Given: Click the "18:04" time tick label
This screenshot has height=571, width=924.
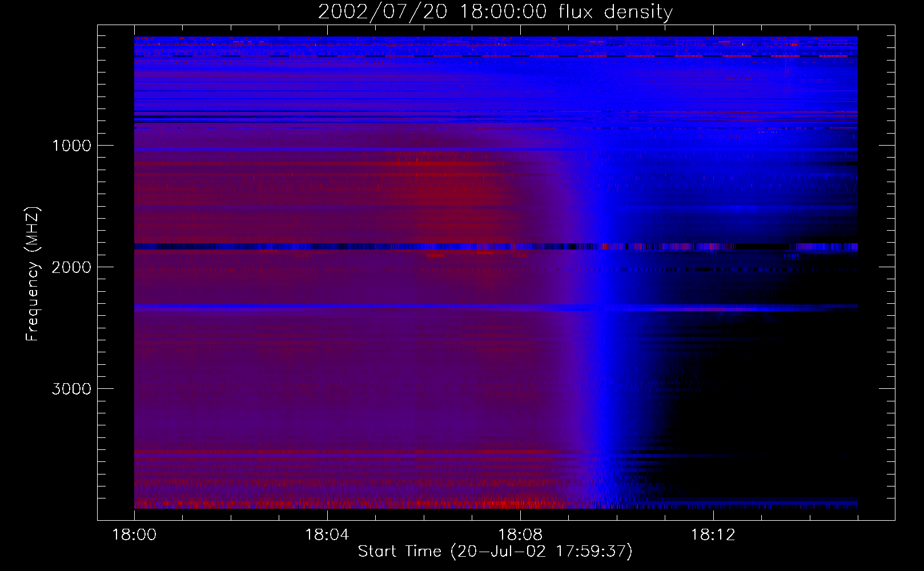Looking at the screenshot, I should pyautogui.click(x=327, y=535).
